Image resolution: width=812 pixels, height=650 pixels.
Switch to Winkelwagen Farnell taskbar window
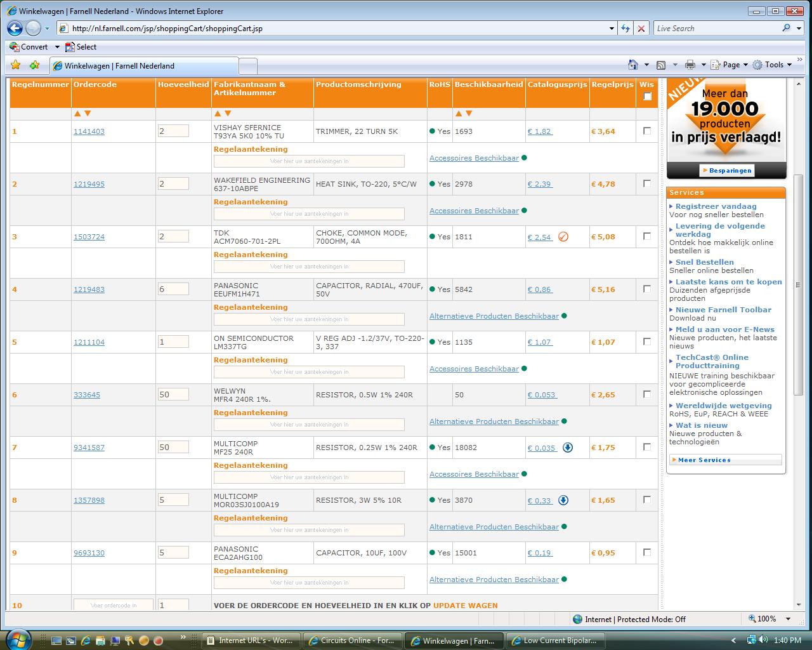[454, 640]
